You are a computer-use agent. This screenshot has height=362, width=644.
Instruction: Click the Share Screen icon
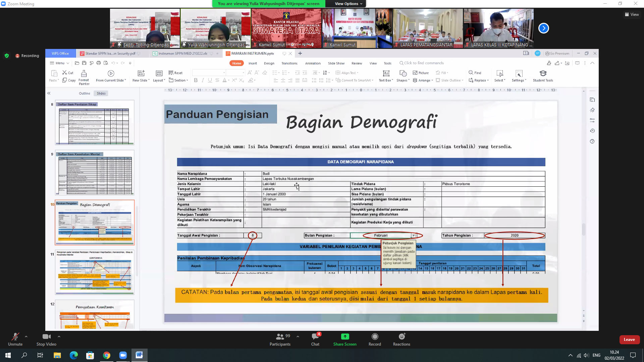point(345,337)
